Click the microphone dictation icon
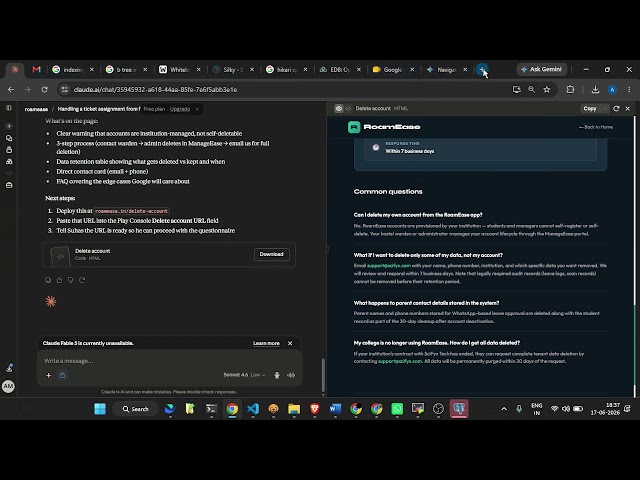 click(277, 375)
